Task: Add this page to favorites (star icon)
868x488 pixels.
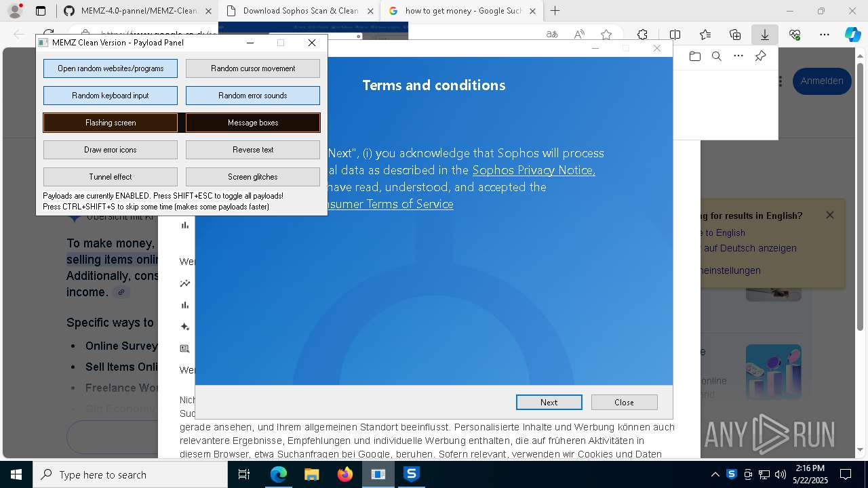Action: click(x=606, y=35)
